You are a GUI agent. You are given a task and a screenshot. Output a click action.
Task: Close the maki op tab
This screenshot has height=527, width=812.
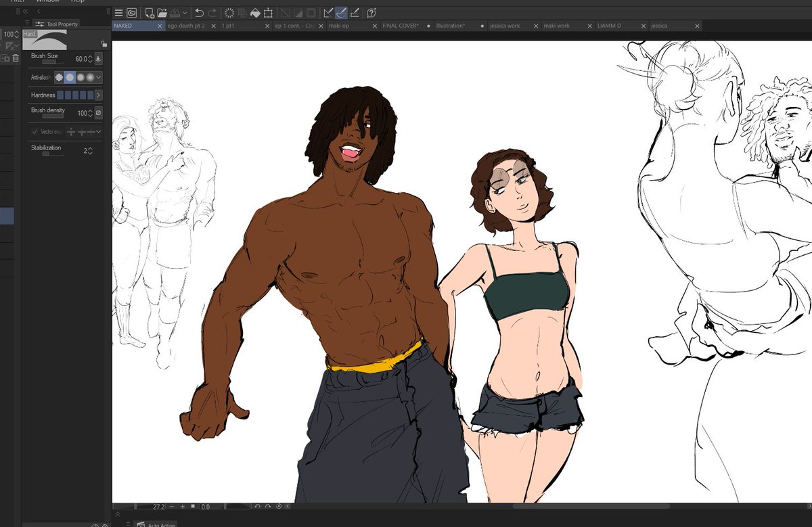375,26
